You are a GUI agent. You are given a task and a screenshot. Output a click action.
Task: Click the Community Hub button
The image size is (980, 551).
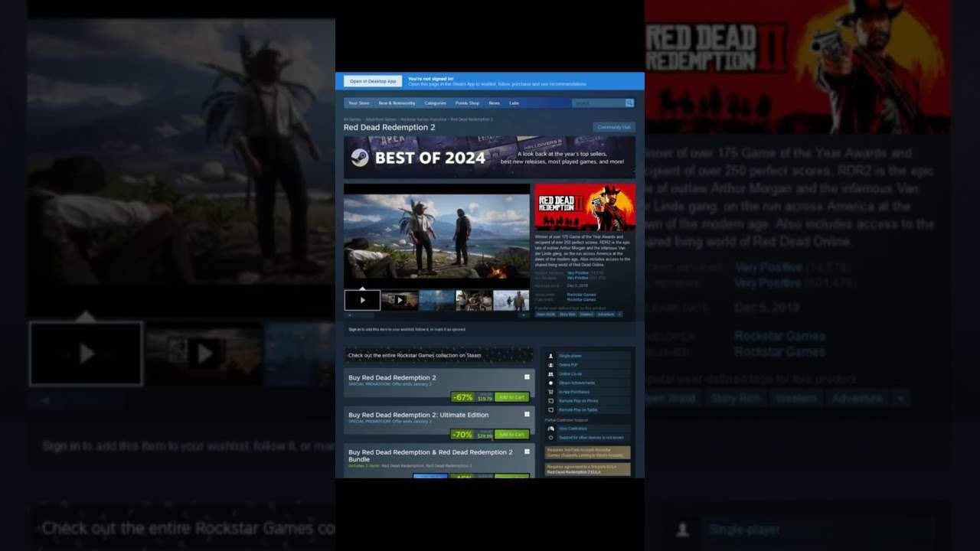pos(613,127)
